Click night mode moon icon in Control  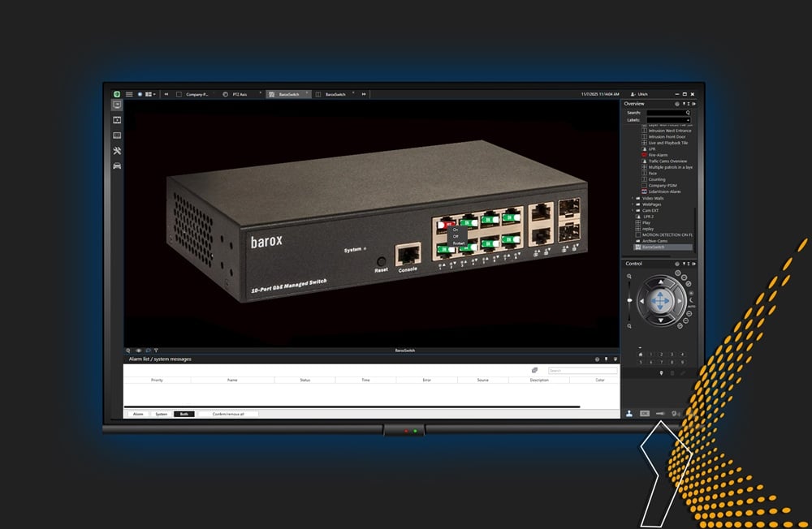pos(691,299)
